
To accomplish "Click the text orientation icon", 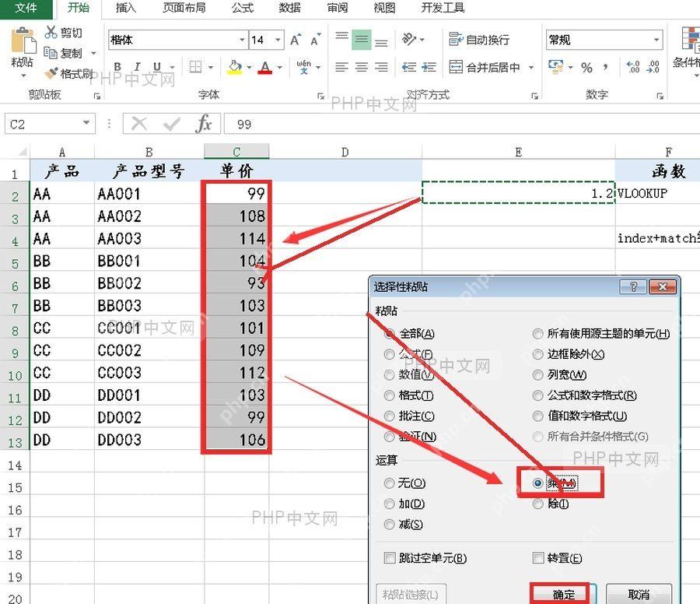I will (409, 40).
